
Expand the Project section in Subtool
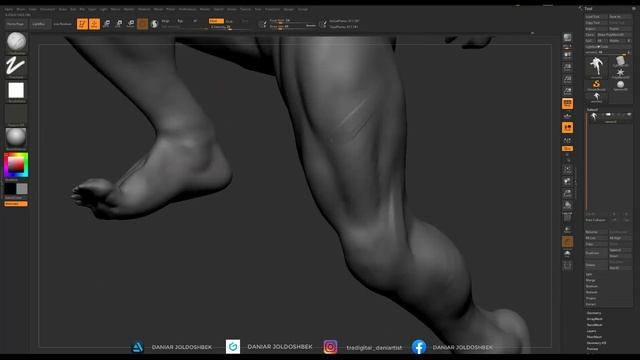pos(591,298)
